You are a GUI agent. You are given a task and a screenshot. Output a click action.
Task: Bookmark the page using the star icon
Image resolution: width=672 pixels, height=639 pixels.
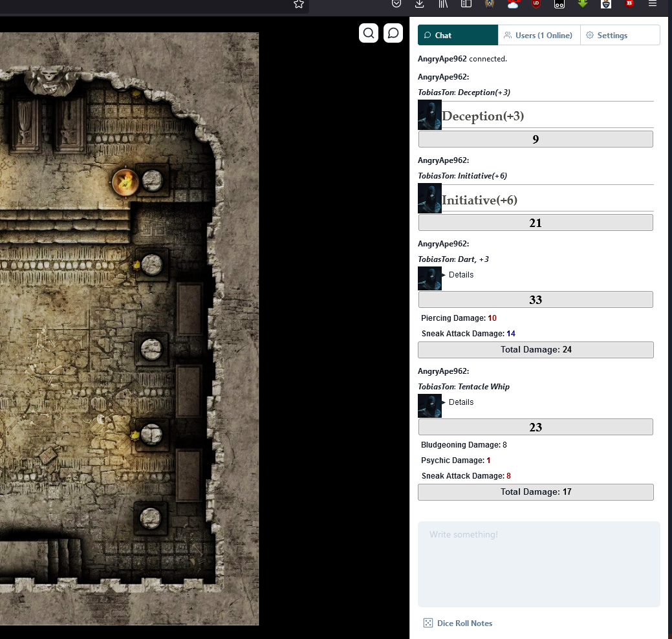pos(299,4)
